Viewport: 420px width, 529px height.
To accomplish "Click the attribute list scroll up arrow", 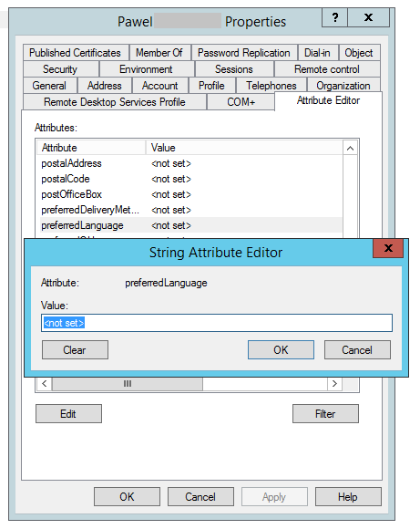I will point(350,149).
